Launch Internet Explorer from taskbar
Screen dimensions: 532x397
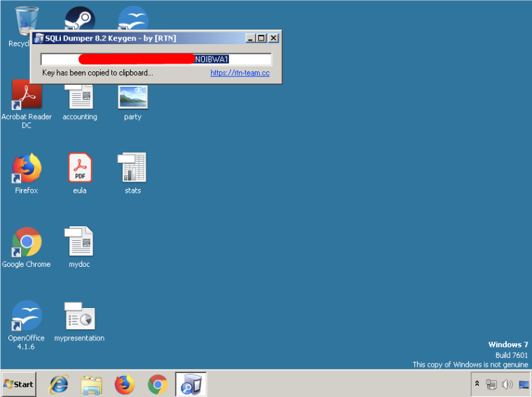coord(59,384)
